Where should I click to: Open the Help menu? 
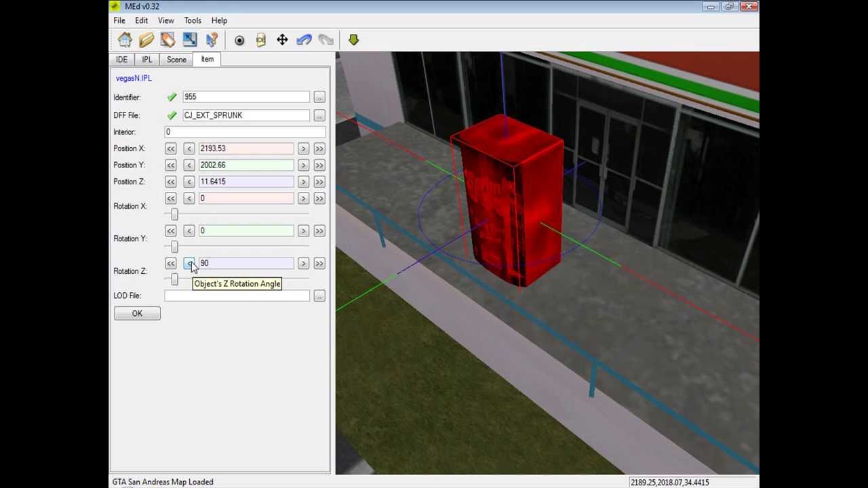pos(219,20)
